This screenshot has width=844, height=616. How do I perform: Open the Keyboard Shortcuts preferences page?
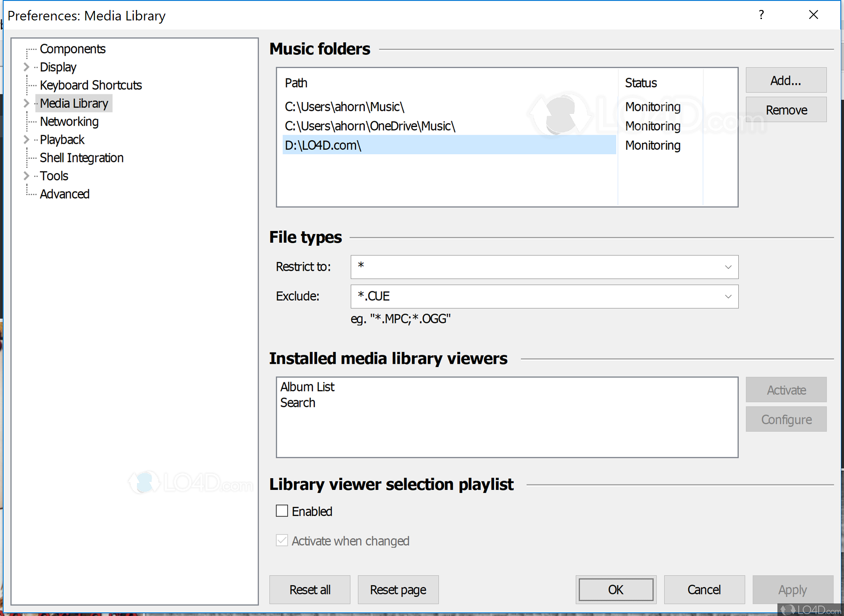(x=91, y=85)
